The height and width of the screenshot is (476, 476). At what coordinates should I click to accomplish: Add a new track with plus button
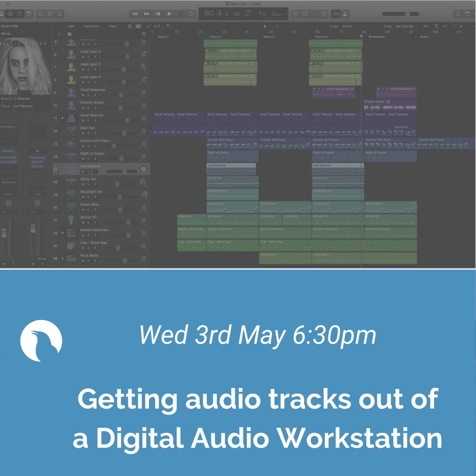59,34
